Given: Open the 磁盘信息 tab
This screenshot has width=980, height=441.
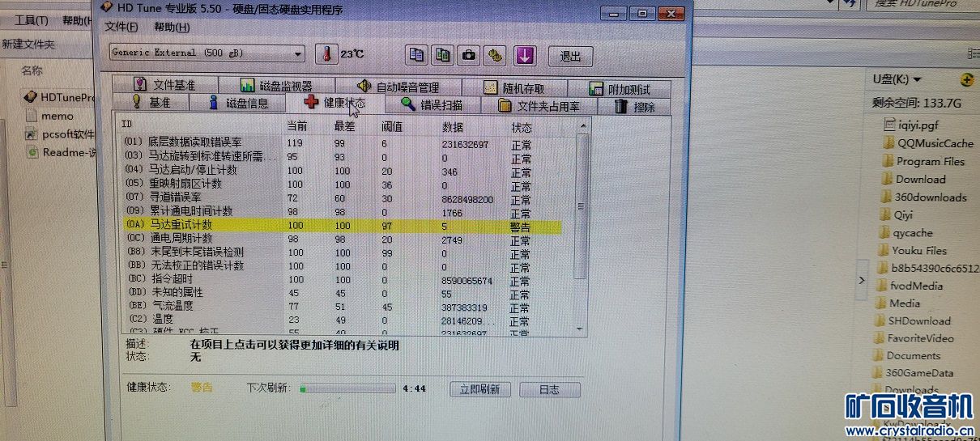Looking at the screenshot, I should 237,104.
